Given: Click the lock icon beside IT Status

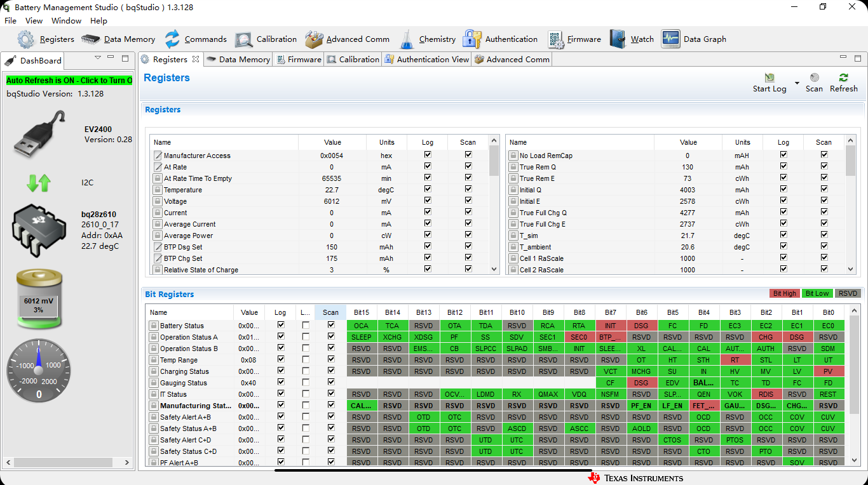Looking at the screenshot, I should coord(153,394).
